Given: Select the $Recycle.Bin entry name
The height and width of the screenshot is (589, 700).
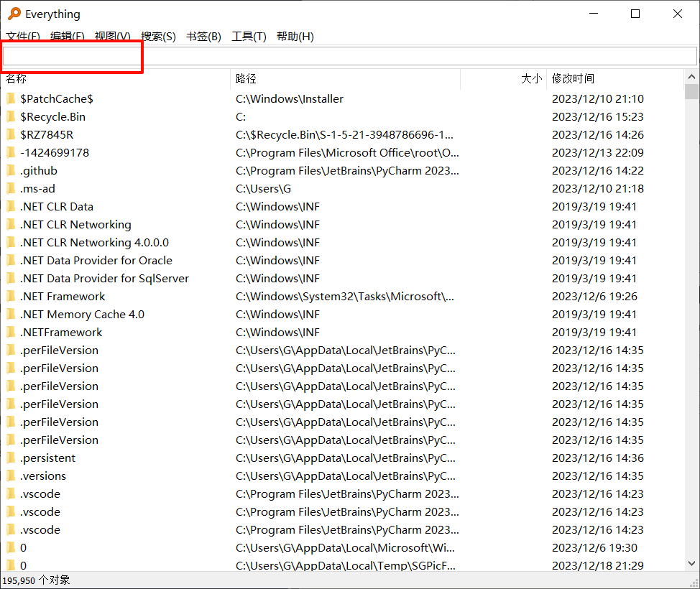Looking at the screenshot, I should (52, 117).
